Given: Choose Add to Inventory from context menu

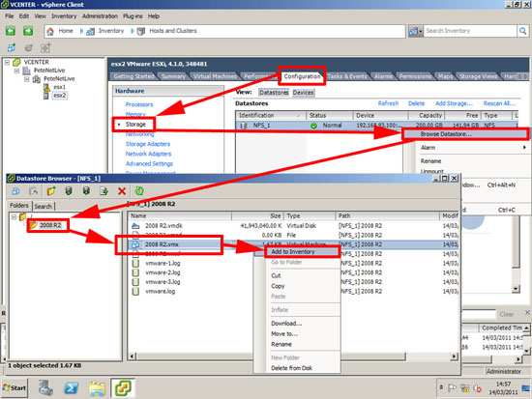Looking at the screenshot, I should click(x=302, y=252).
